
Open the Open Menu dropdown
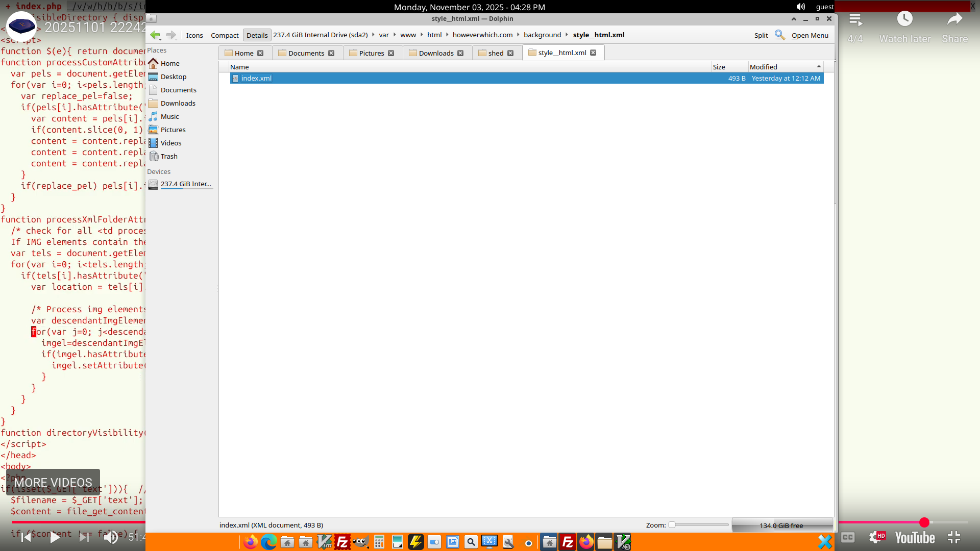click(810, 35)
